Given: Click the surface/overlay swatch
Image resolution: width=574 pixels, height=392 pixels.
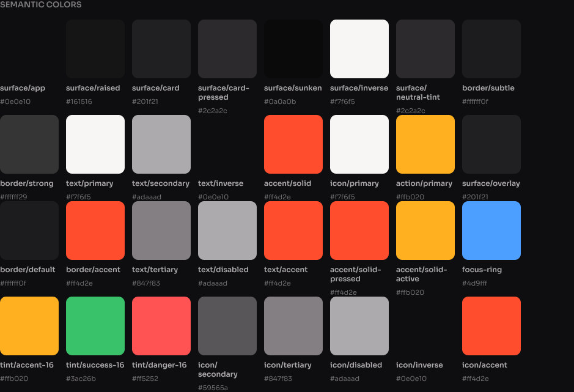Looking at the screenshot, I should click(x=491, y=144).
